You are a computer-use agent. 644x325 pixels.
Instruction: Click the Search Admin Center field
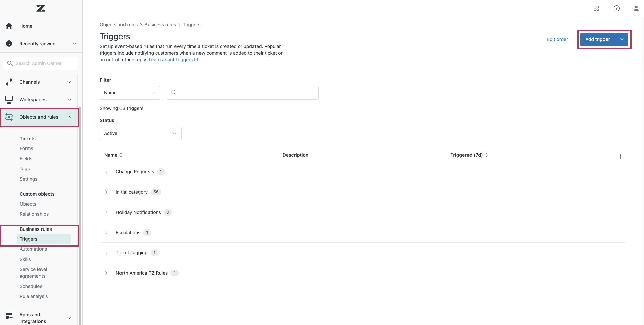point(41,63)
